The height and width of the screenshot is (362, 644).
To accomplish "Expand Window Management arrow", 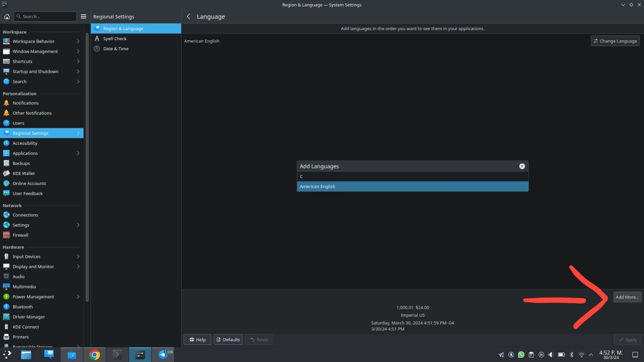I will pyautogui.click(x=78, y=51).
